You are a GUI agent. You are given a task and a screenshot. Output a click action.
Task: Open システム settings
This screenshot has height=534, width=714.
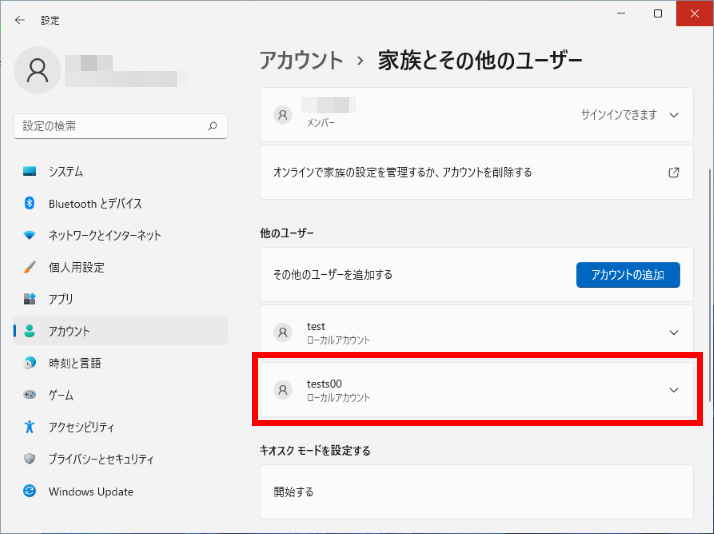pos(121,172)
